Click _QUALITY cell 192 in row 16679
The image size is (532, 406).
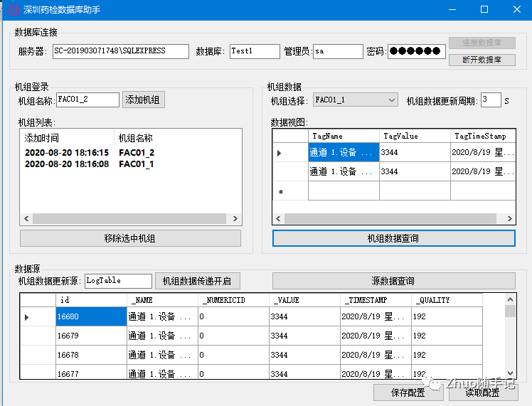click(x=447, y=336)
